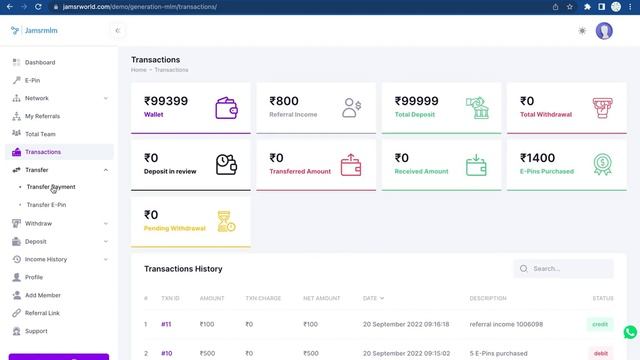The height and width of the screenshot is (360, 640).
Task: Expand the Network menu chevron
Action: coord(106,98)
